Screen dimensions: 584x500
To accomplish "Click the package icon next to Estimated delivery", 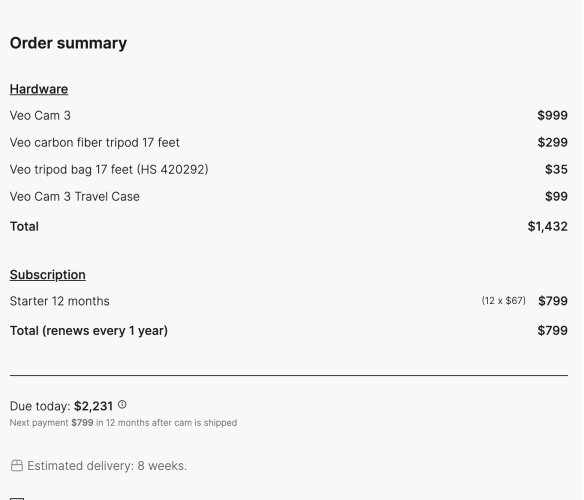I will click(x=17, y=466).
